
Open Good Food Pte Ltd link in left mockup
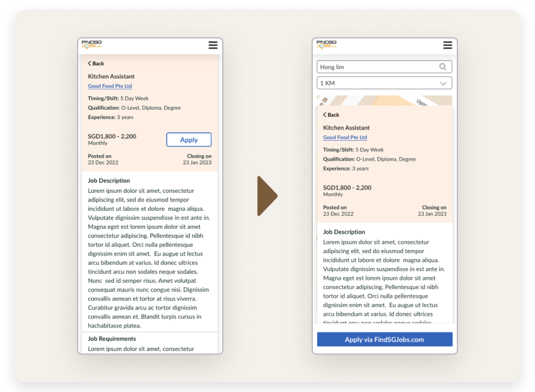tap(110, 86)
